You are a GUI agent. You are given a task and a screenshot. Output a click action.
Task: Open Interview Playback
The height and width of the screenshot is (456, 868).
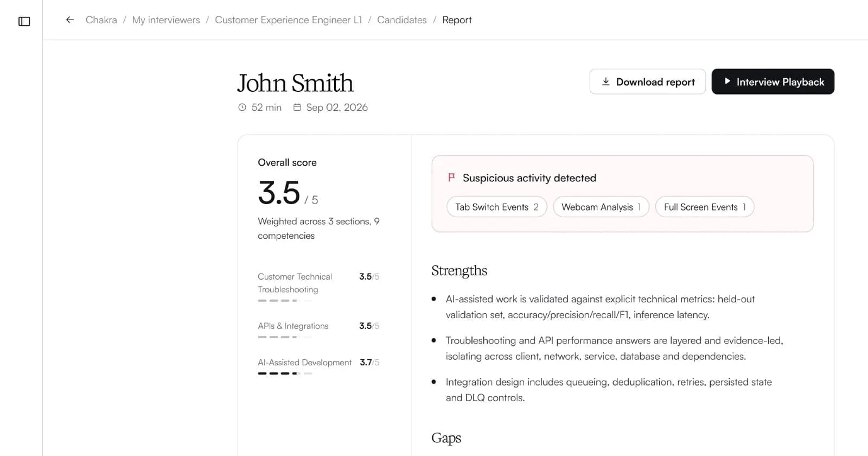pyautogui.click(x=773, y=82)
